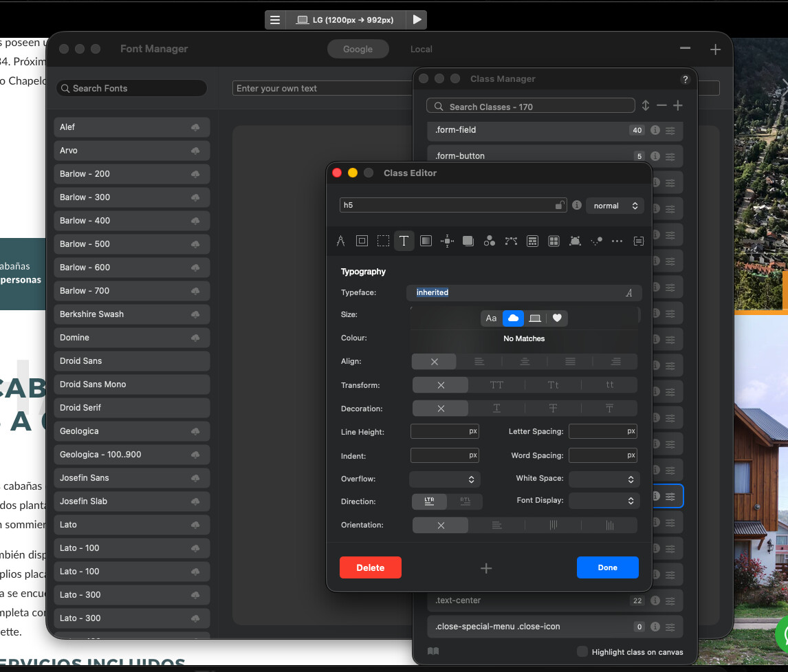Show favorite fonts with heart icon
Image resolution: width=788 pixels, height=672 pixels.
point(557,318)
